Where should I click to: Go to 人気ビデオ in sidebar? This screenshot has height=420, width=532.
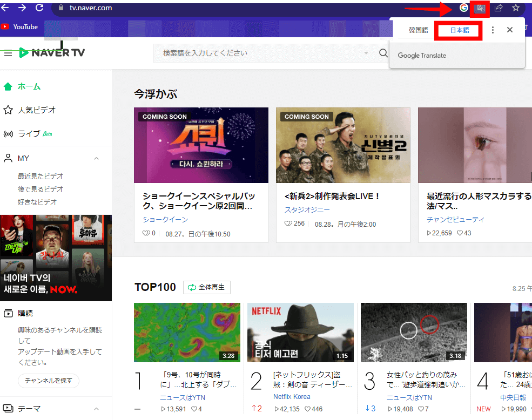[x=36, y=110]
